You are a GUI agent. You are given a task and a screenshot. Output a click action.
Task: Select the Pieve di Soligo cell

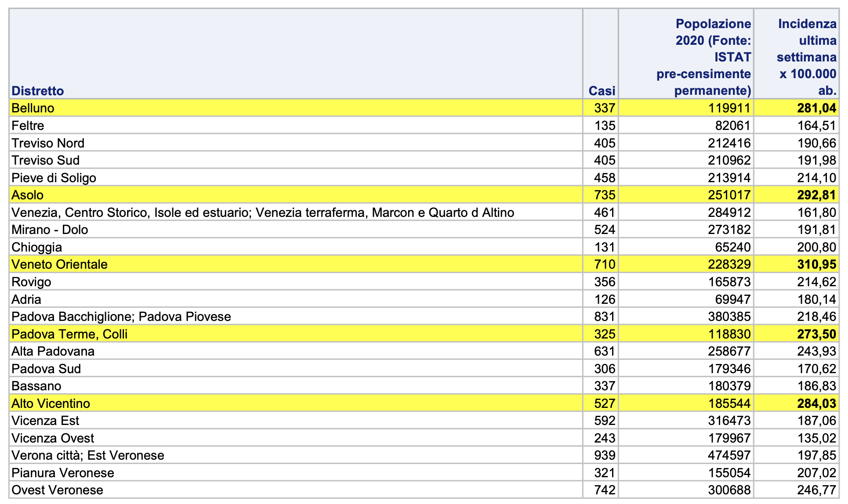click(296, 178)
